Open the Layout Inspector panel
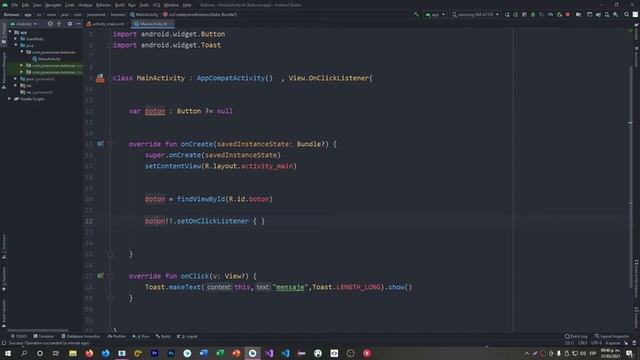This screenshot has height=360, width=640. (x=612, y=336)
